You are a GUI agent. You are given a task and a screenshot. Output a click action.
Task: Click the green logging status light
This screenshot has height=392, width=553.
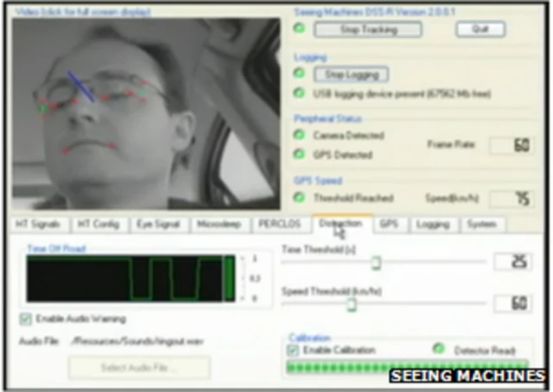[299, 74]
